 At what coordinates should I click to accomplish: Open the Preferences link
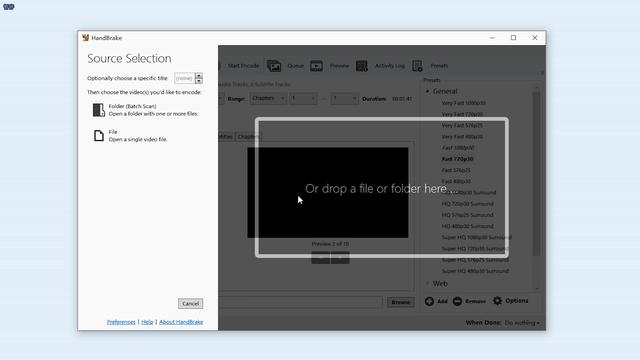[121, 322]
